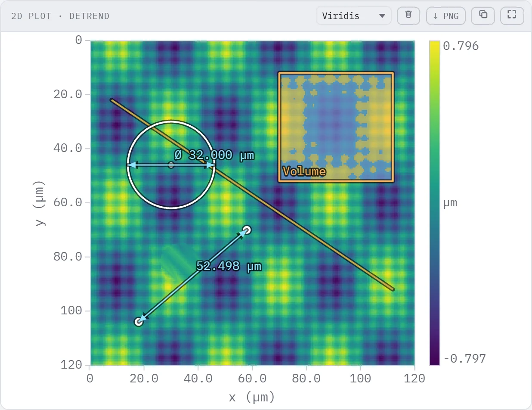Click the Viridis colorbar gradient
532x410 pixels.
[x=435, y=203]
